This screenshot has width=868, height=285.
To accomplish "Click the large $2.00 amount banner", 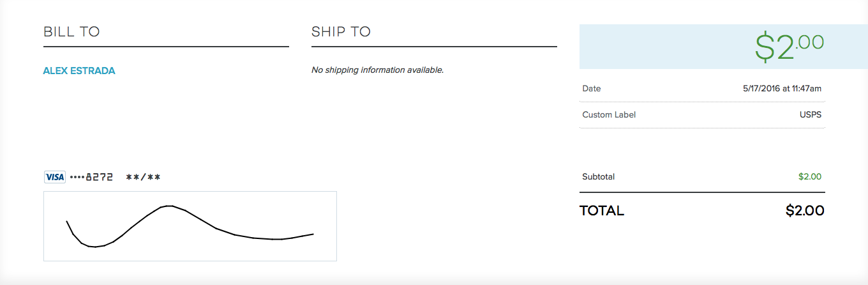I will (x=723, y=47).
